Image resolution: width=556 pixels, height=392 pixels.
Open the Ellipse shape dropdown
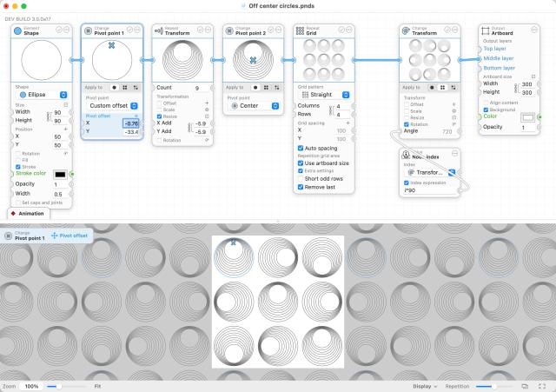[43, 95]
